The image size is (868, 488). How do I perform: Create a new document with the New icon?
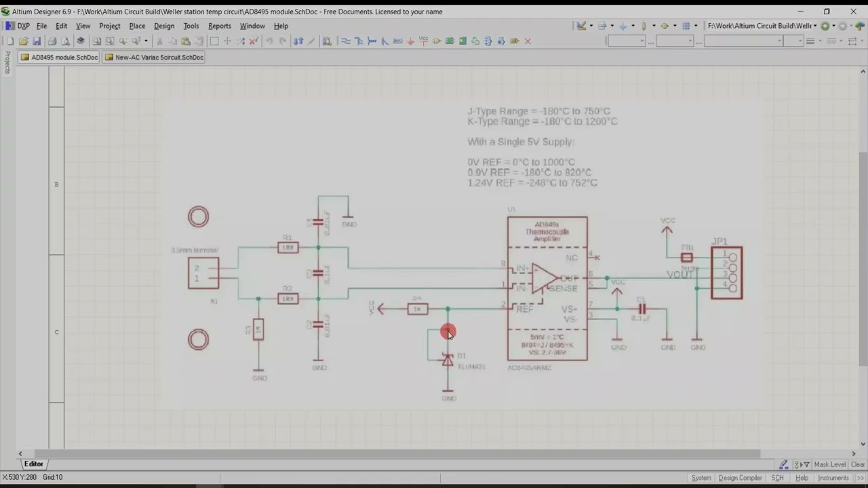click(x=10, y=41)
